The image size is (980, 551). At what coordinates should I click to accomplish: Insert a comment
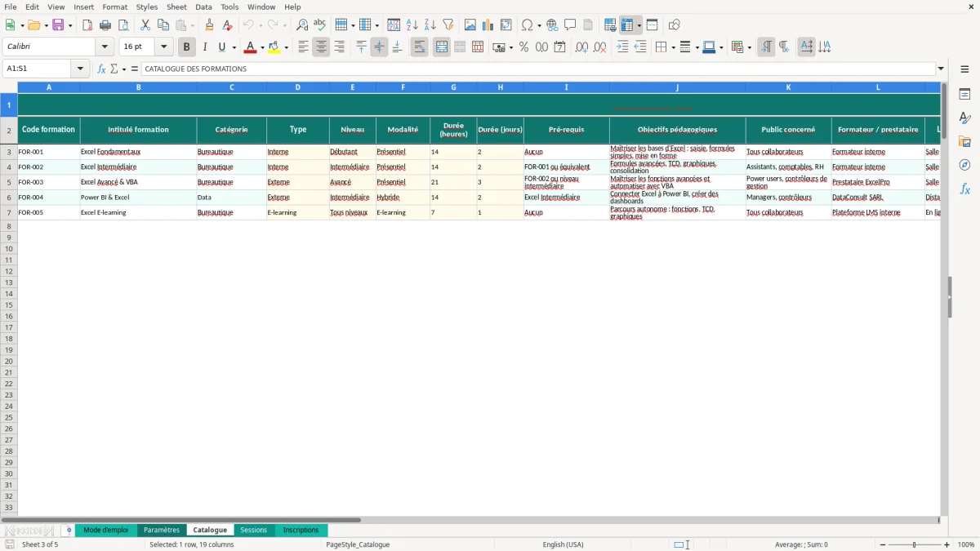(x=570, y=25)
